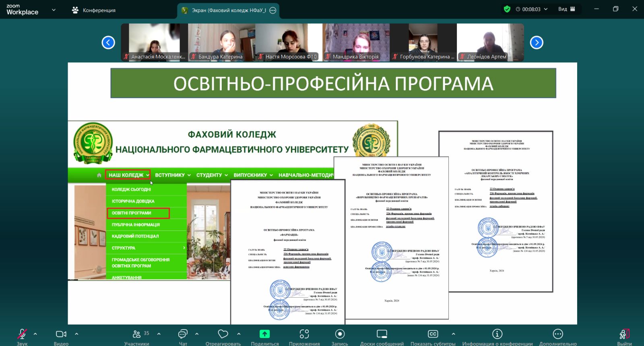Image resolution: width=644 pixels, height=346 pixels.
Task: Click the 1805-1921 emblem logo
Action: 371,141
